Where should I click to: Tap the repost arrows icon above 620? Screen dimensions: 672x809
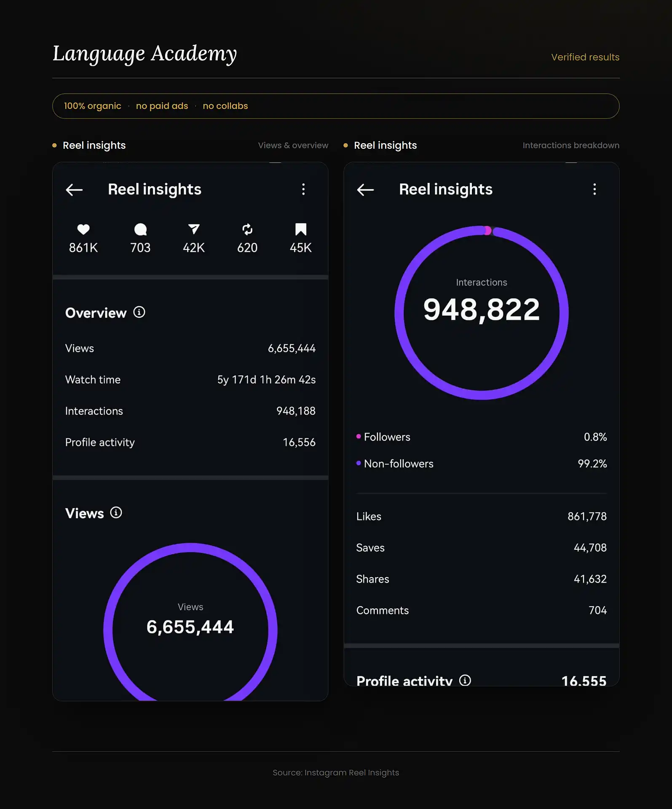click(247, 229)
